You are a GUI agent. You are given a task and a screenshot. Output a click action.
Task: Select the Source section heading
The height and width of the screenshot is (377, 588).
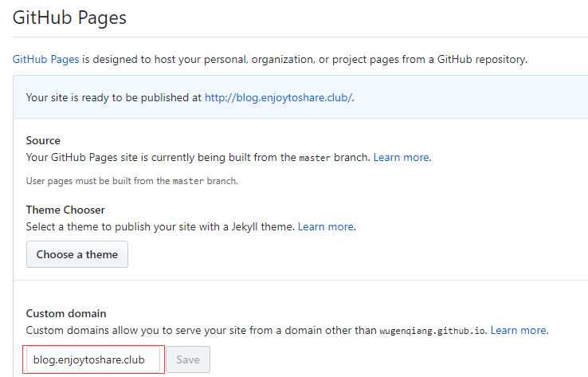(43, 140)
